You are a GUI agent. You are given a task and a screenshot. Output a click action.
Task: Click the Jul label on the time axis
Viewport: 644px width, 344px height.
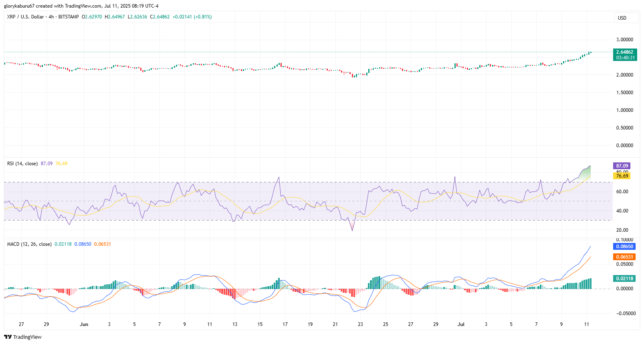[461, 324]
